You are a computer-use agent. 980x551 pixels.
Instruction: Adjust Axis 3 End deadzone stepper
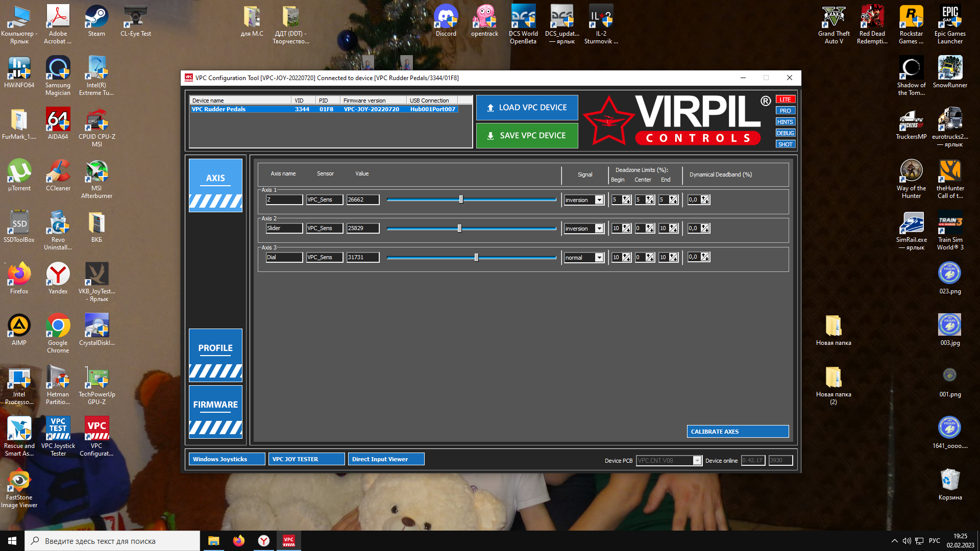(674, 257)
